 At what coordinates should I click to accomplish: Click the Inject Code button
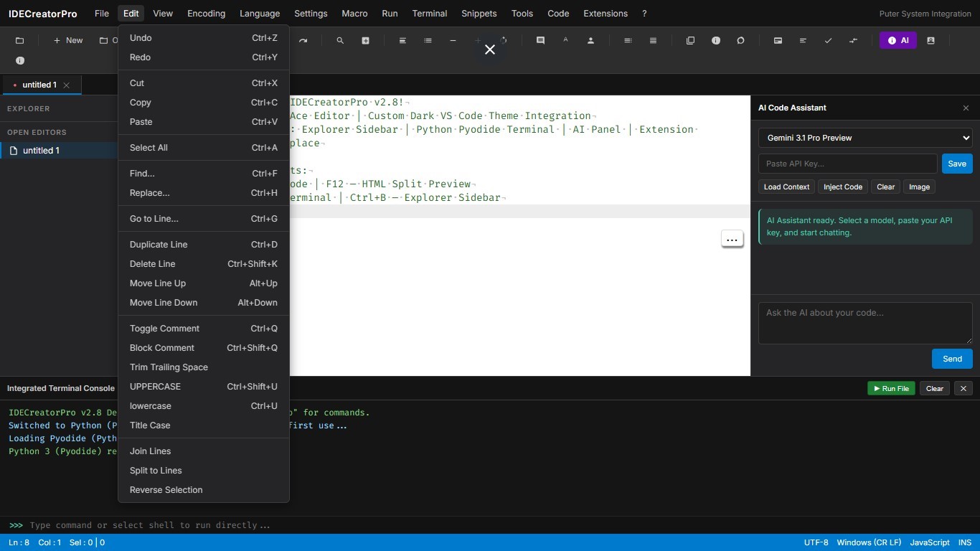[x=843, y=187]
